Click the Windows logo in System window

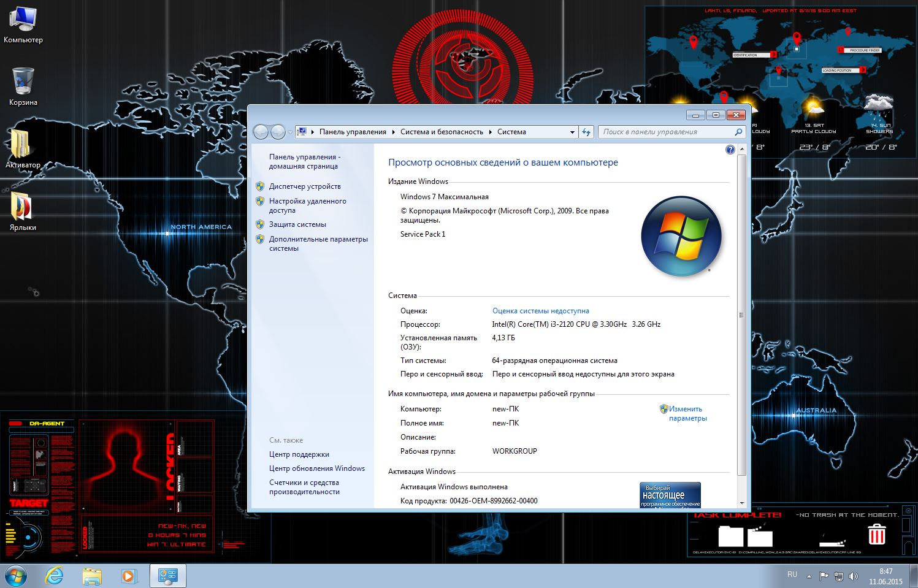[x=681, y=236]
